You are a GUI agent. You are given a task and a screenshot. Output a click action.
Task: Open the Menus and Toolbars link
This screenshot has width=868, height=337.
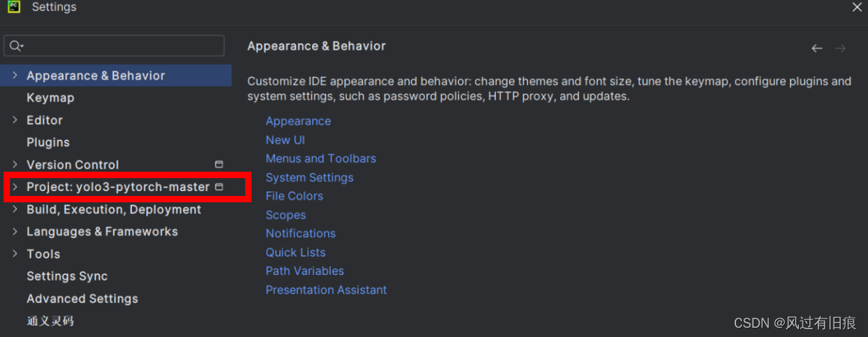pos(321,158)
